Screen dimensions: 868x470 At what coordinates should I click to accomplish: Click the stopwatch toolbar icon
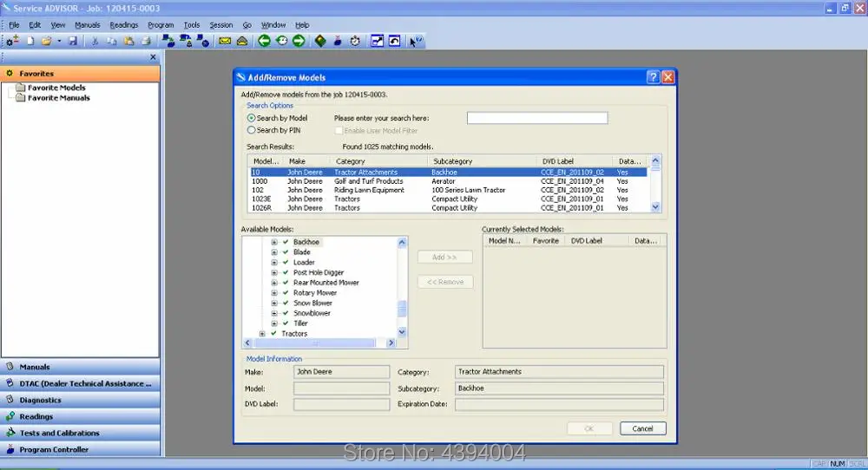[355, 41]
